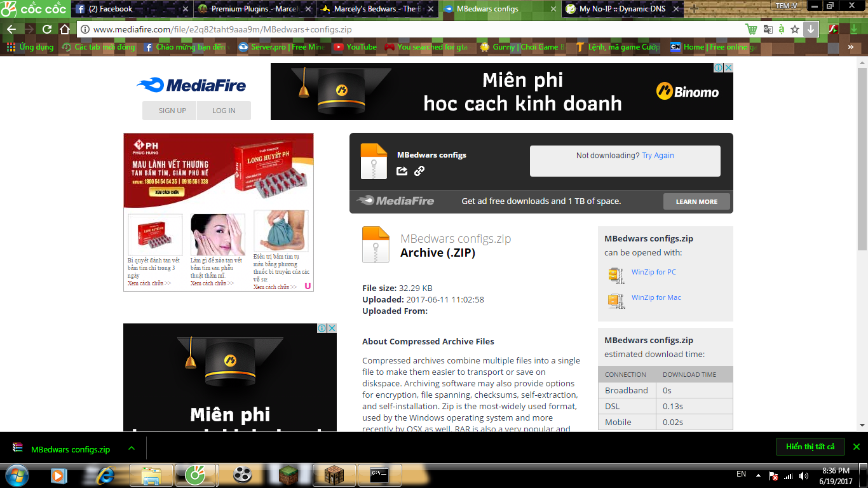Click the copy link chain icon

pyautogui.click(x=419, y=171)
